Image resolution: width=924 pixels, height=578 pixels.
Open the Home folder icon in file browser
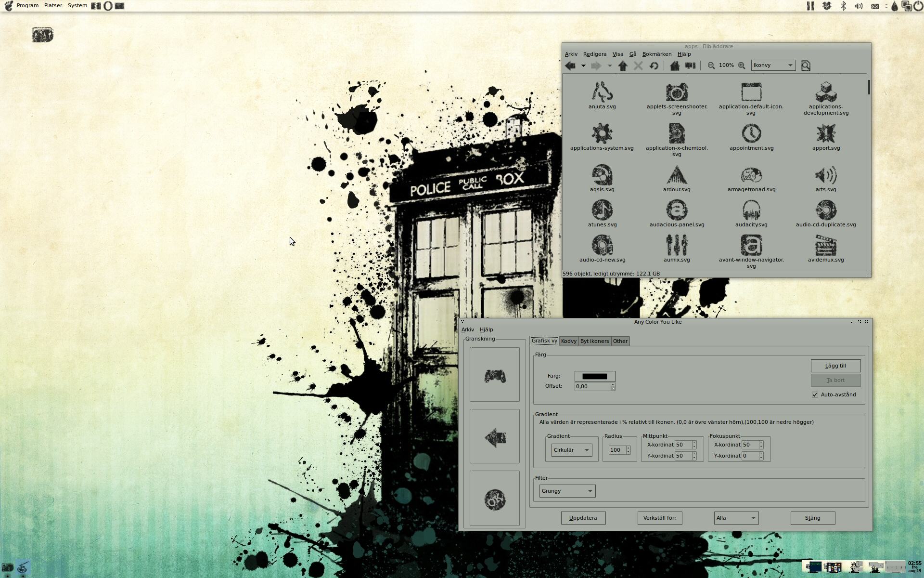tap(675, 66)
